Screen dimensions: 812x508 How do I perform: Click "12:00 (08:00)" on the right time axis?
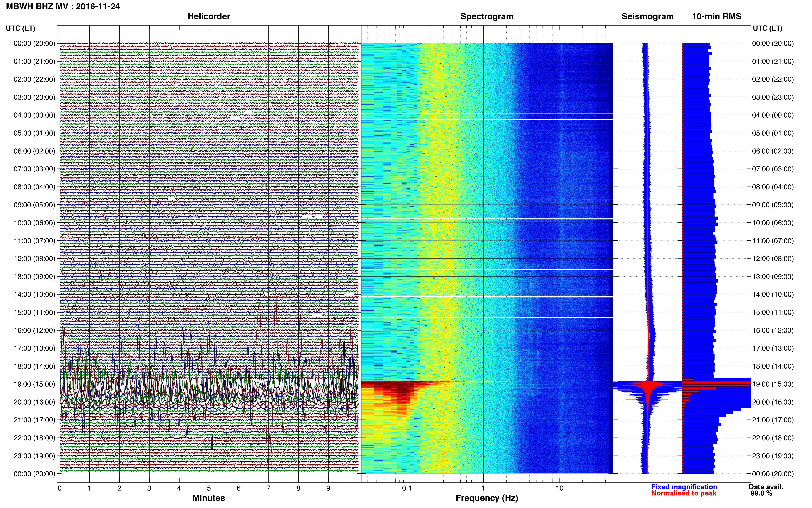(773, 259)
